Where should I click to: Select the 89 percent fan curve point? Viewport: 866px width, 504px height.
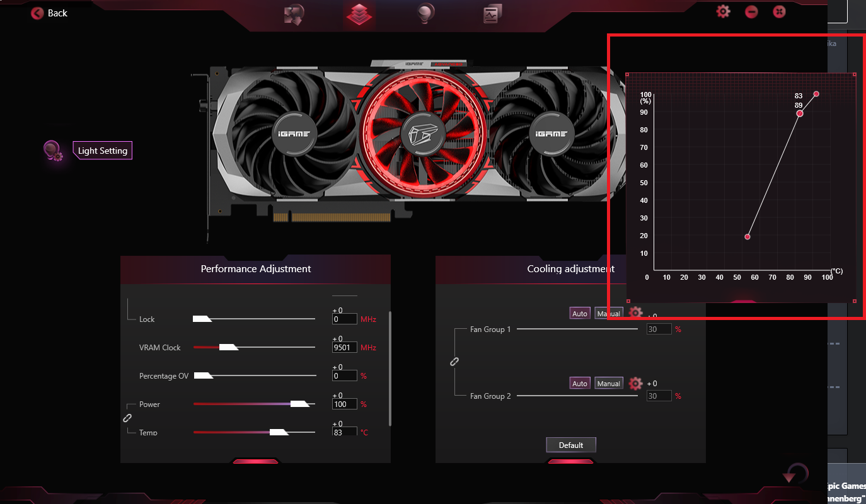pos(800,113)
